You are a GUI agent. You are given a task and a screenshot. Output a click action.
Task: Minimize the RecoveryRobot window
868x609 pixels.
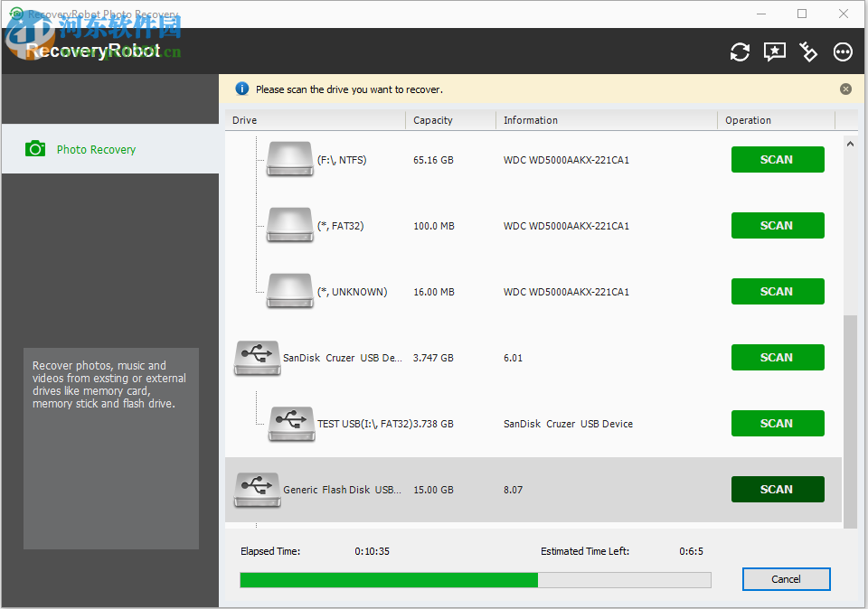click(x=761, y=14)
